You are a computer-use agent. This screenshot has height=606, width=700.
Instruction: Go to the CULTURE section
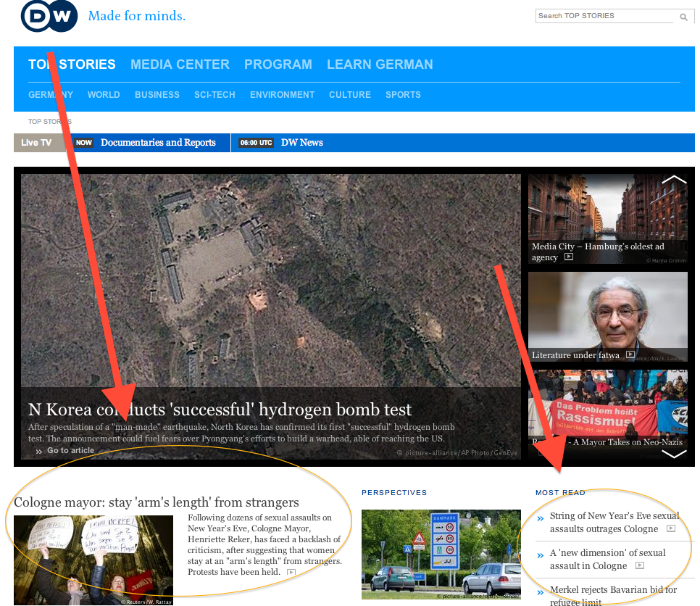tap(350, 95)
